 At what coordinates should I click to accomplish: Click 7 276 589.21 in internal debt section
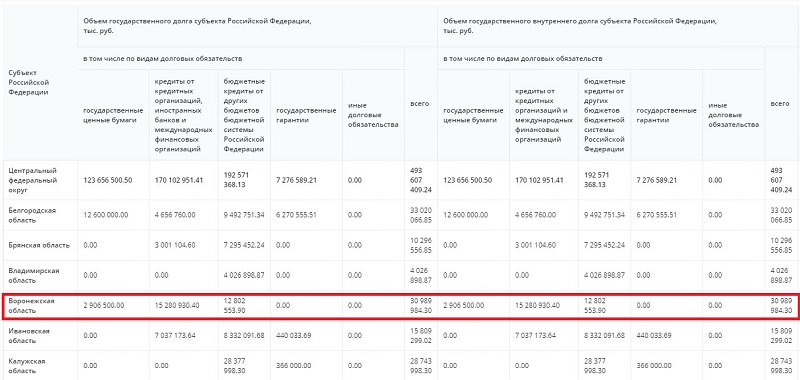(x=657, y=180)
